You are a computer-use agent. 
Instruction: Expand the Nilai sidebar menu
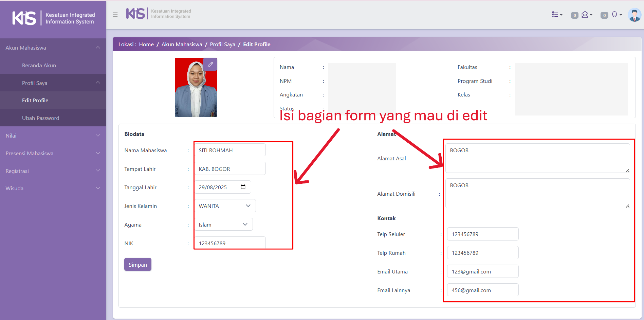pos(53,136)
